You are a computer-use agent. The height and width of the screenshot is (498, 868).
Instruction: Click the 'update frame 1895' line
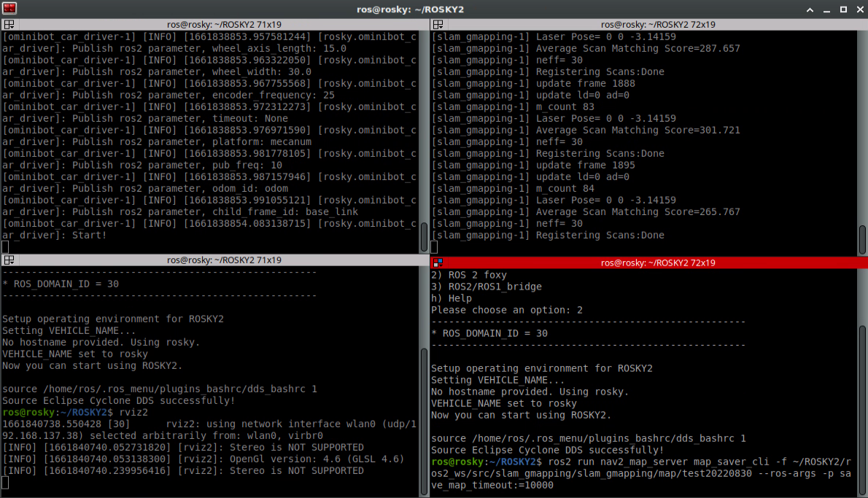click(x=533, y=166)
